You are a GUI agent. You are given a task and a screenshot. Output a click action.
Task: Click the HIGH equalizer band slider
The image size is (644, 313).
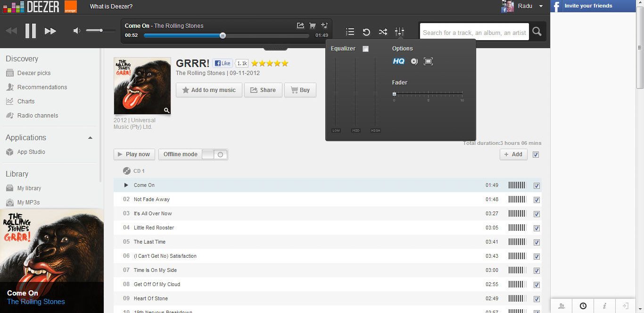[x=375, y=93]
